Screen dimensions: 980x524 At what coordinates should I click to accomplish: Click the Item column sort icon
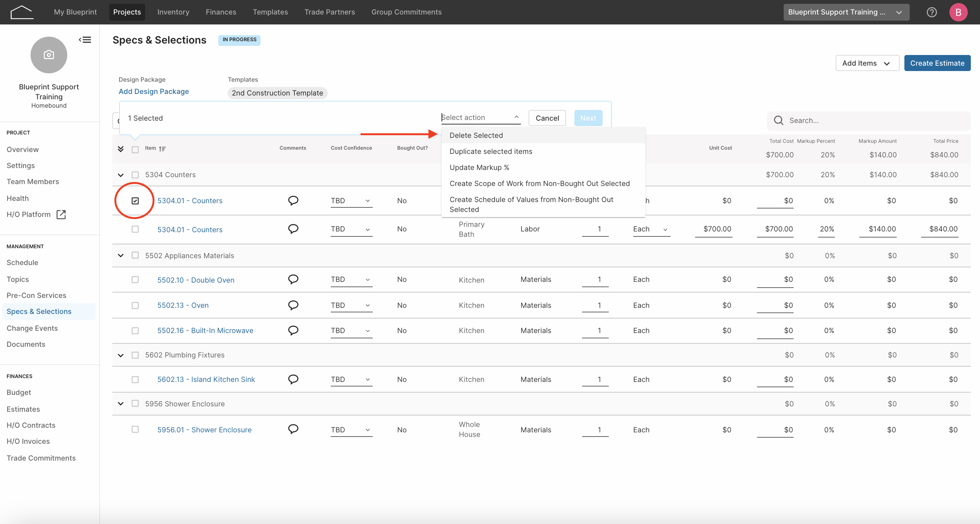tap(162, 149)
